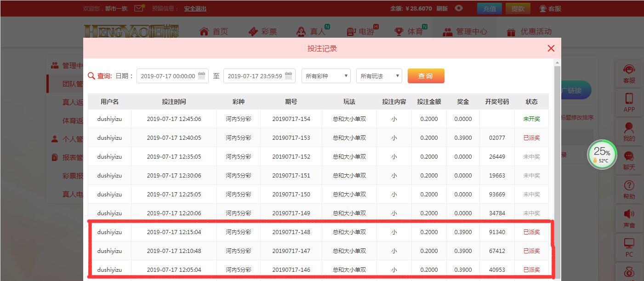Click the orange 查询 search button

point(426,76)
